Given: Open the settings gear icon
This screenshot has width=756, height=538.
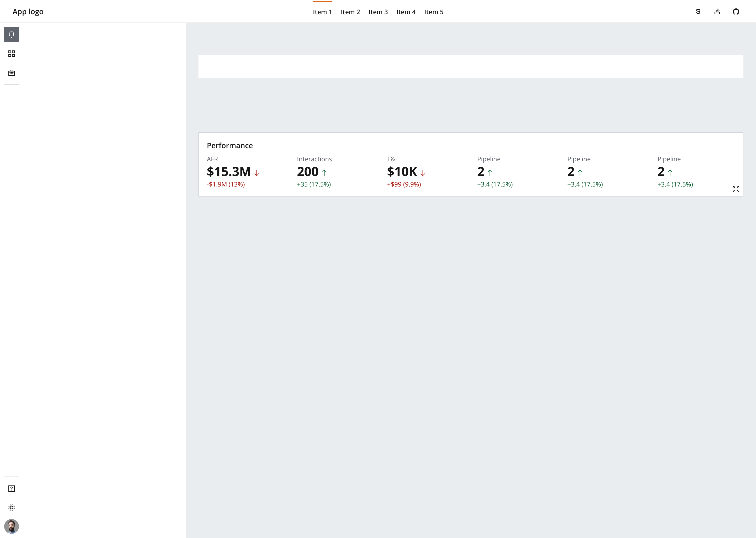Looking at the screenshot, I should point(12,508).
